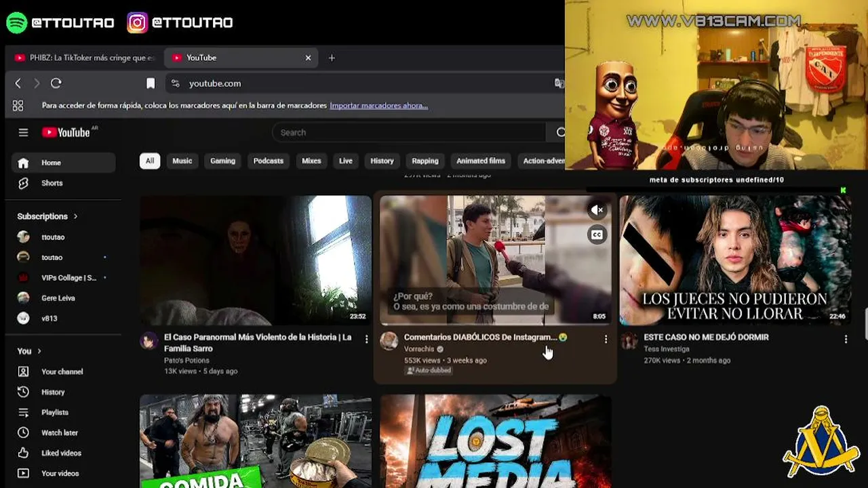The width and height of the screenshot is (868, 488).
Task: Open Shorts from the sidebar
Action: [64, 183]
